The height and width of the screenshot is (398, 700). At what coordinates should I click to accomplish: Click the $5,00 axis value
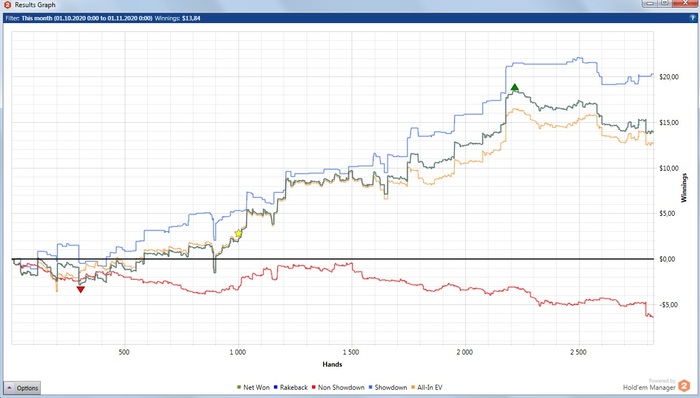coord(667,213)
